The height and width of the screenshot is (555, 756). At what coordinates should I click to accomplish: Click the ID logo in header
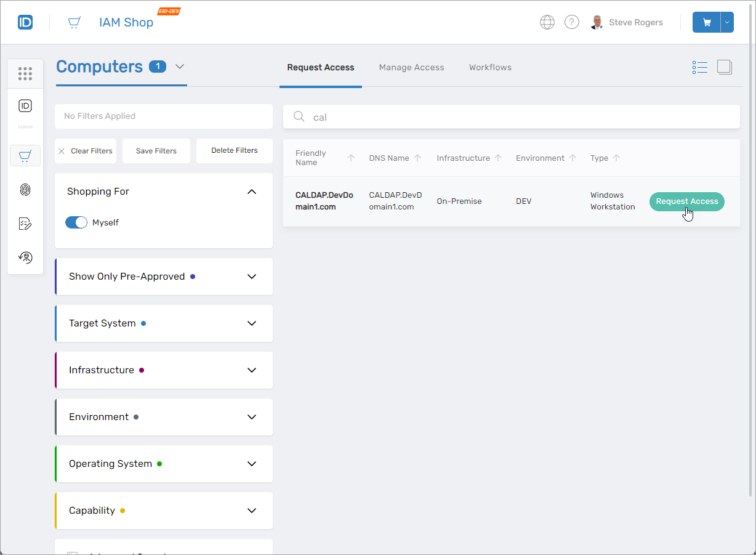click(x=25, y=22)
